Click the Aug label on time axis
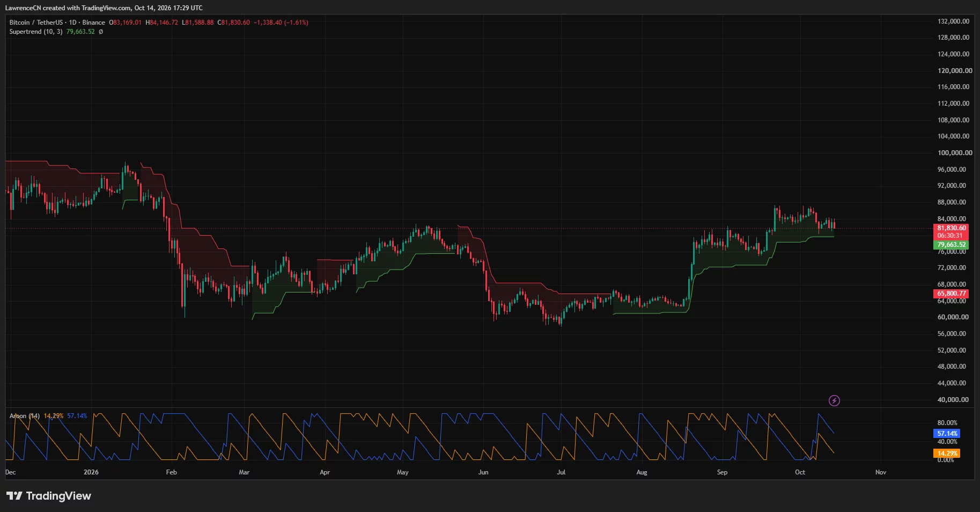Screen dimensions: 980x512 (x=642, y=472)
